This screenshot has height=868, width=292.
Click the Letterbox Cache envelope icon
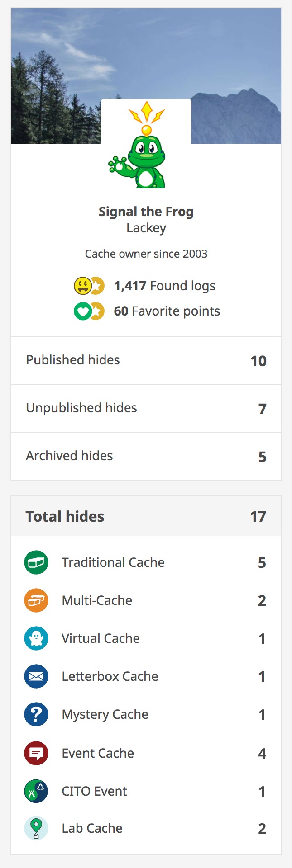coord(36,676)
